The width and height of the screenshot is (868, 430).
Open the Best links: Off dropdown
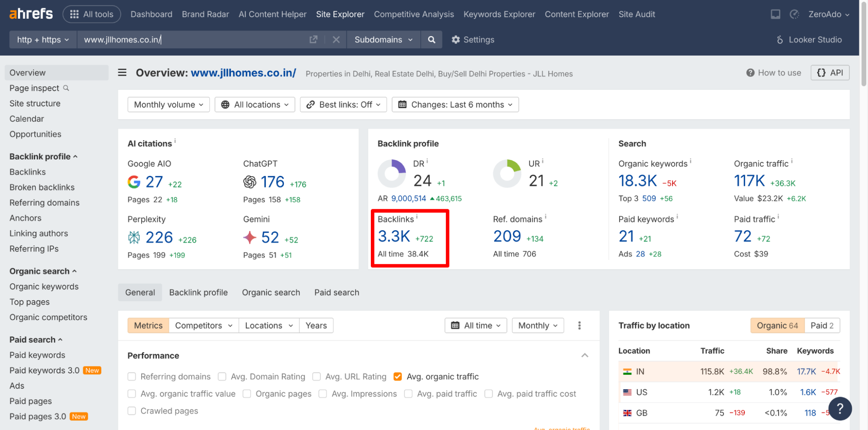pos(343,105)
